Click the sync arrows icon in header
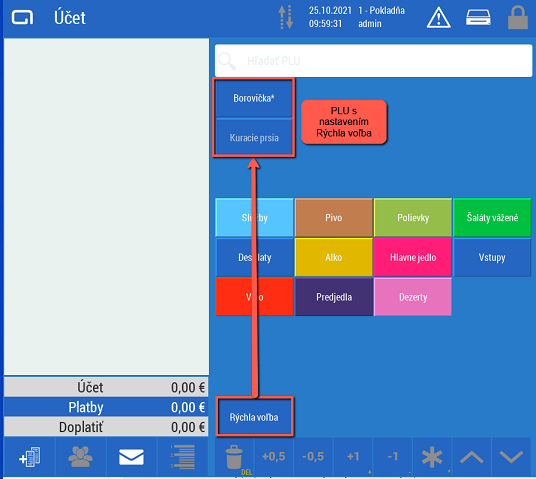This screenshot has width=536, height=479. point(286,17)
